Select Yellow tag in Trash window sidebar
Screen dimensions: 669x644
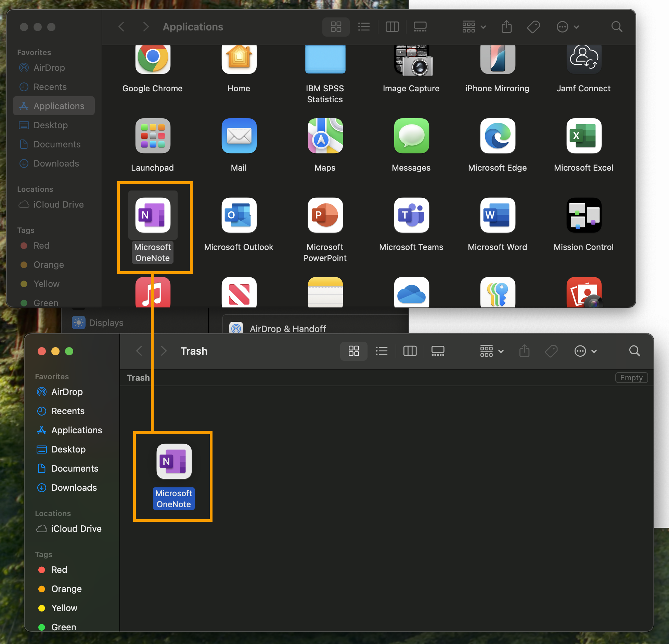click(x=72, y=608)
